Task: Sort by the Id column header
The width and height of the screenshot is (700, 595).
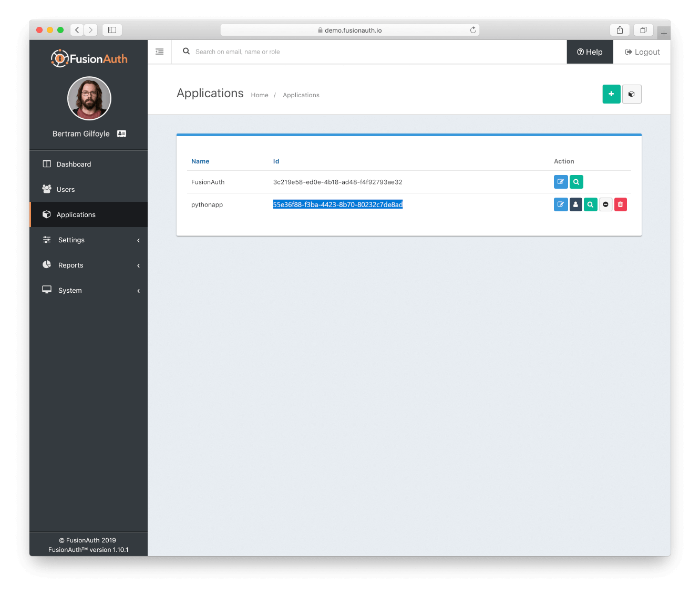Action: (x=276, y=161)
